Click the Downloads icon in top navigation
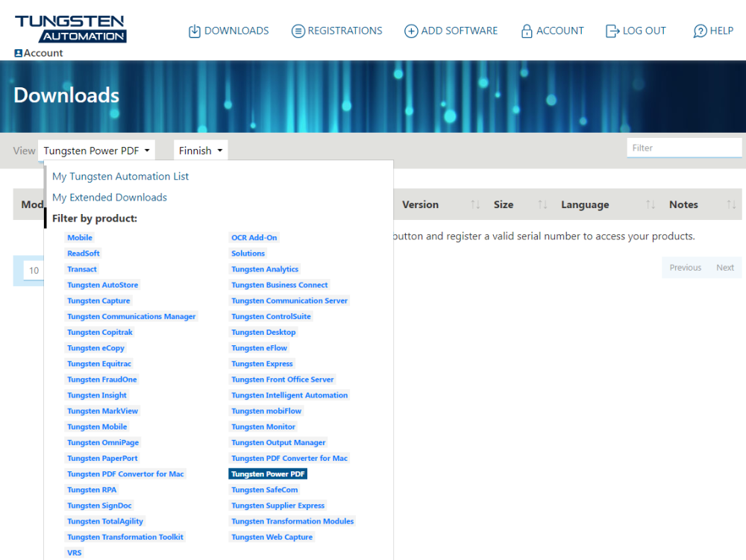 pos(195,31)
